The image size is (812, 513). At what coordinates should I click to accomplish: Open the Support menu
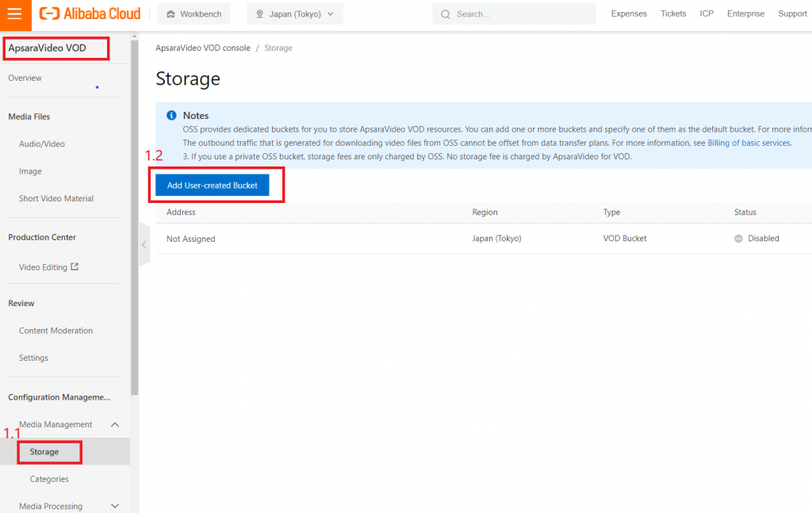[x=792, y=13]
